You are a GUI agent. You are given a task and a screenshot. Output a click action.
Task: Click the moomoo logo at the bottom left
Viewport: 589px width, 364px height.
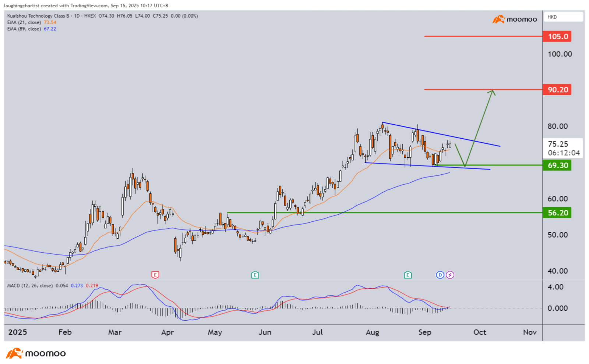36,353
